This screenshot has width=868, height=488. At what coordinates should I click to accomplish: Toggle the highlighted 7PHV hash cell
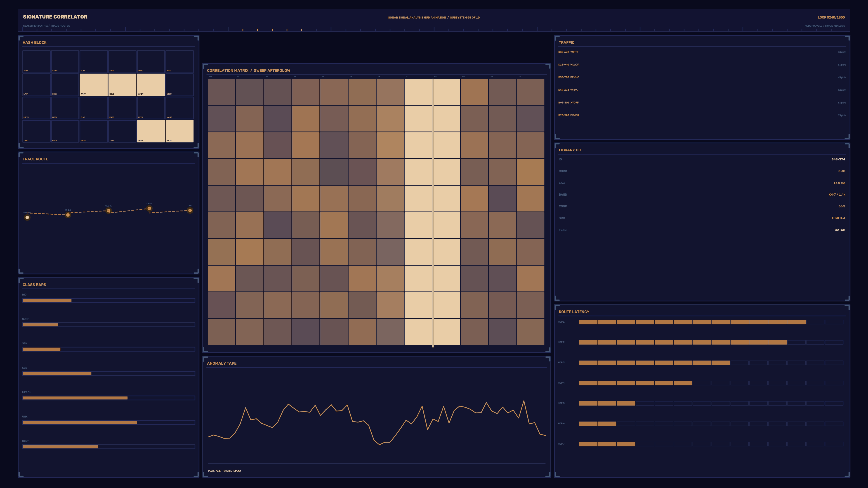(94, 85)
